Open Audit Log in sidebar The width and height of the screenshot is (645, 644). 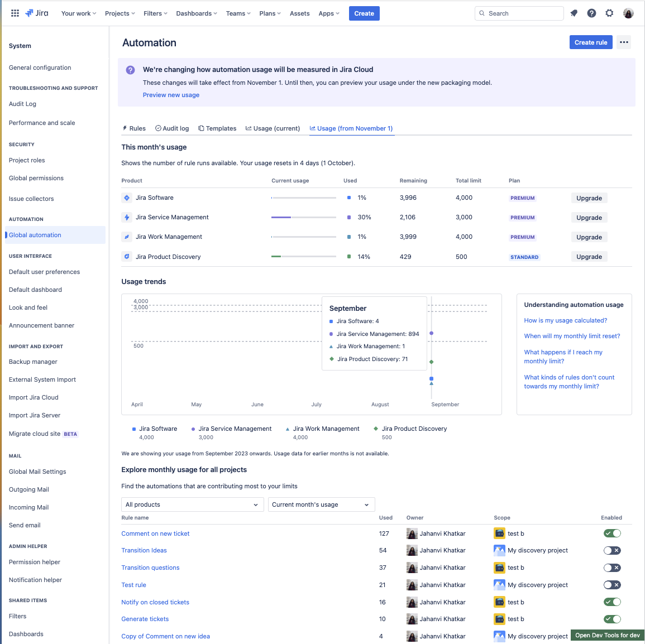click(x=23, y=104)
